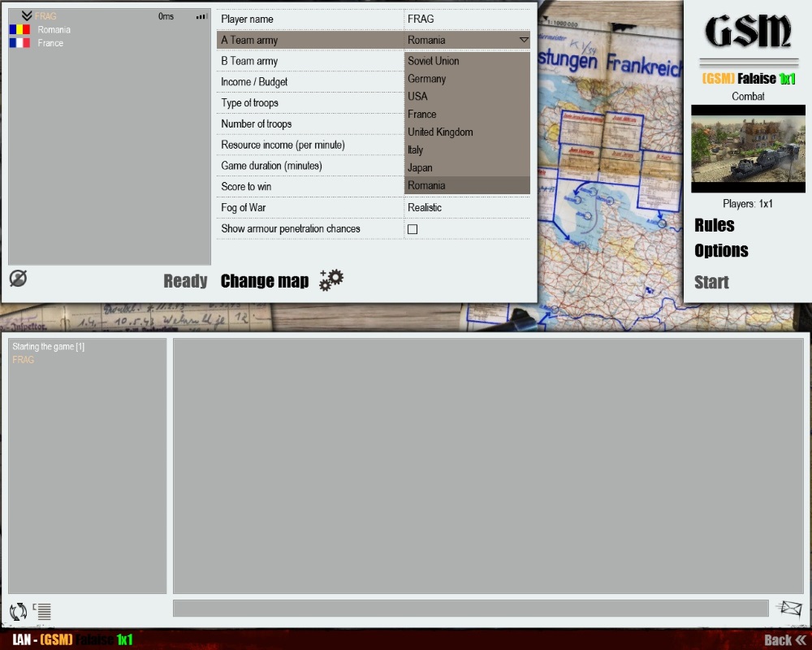
Task: Open the Rules menu
Action: click(715, 226)
